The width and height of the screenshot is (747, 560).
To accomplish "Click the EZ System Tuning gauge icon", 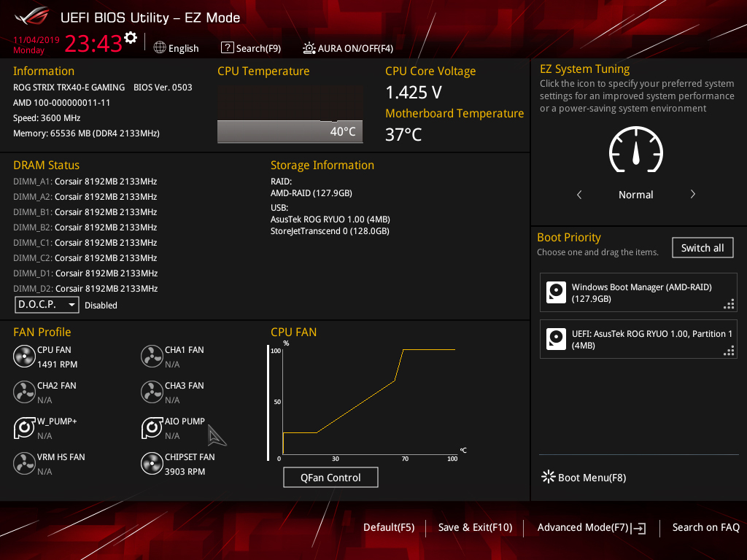I will pyautogui.click(x=636, y=149).
